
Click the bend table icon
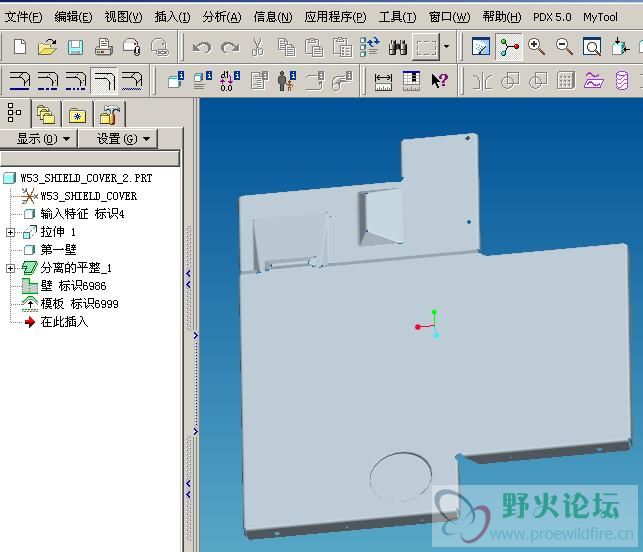411,80
